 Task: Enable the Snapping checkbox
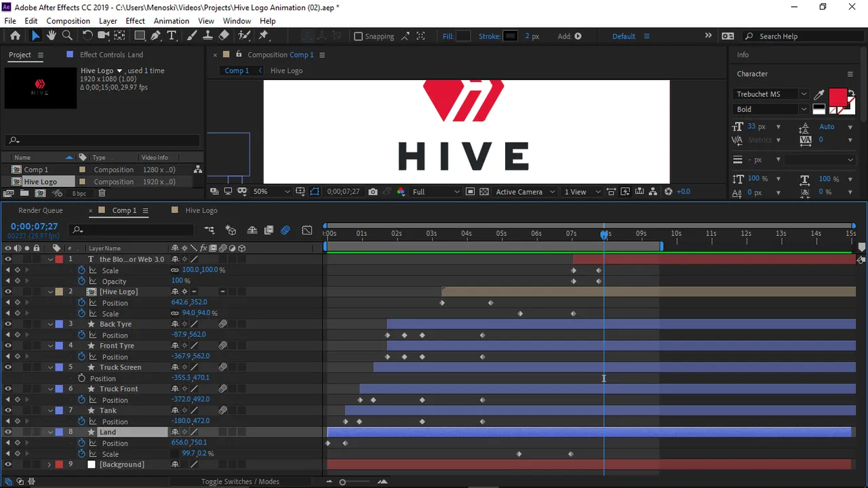click(358, 37)
